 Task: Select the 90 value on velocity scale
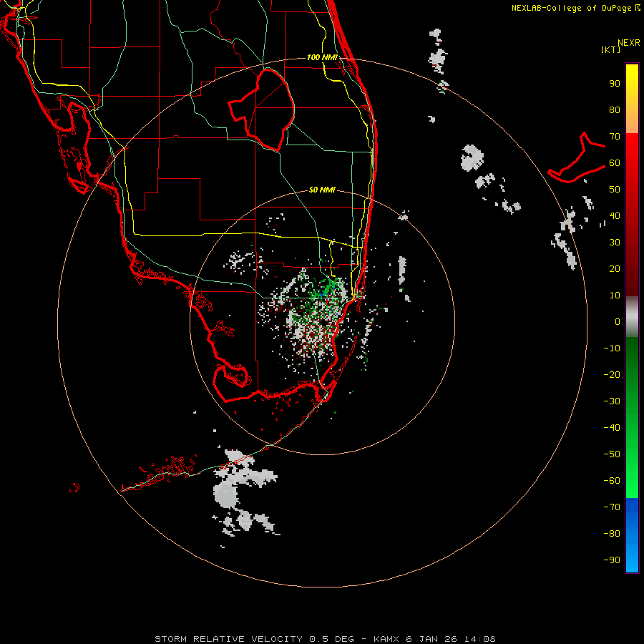tap(615, 84)
